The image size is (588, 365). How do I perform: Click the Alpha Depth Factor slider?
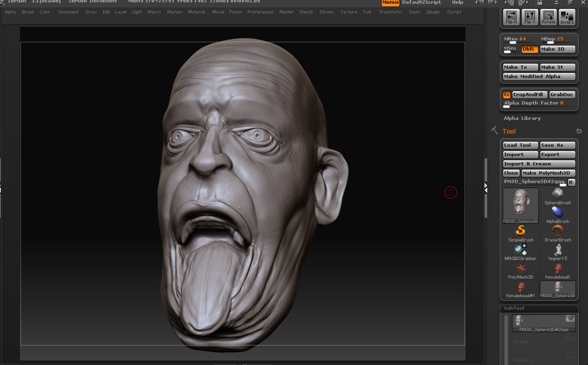click(x=539, y=104)
